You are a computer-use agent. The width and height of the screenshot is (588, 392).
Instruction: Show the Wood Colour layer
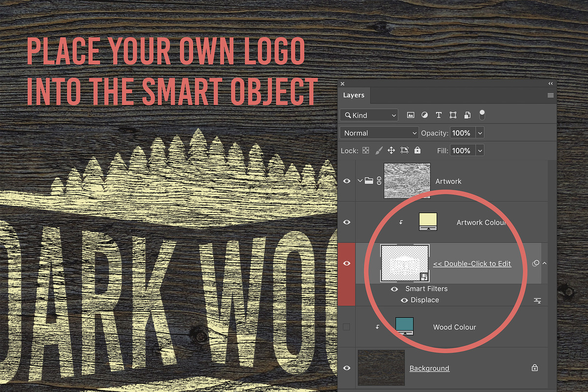click(x=347, y=327)
